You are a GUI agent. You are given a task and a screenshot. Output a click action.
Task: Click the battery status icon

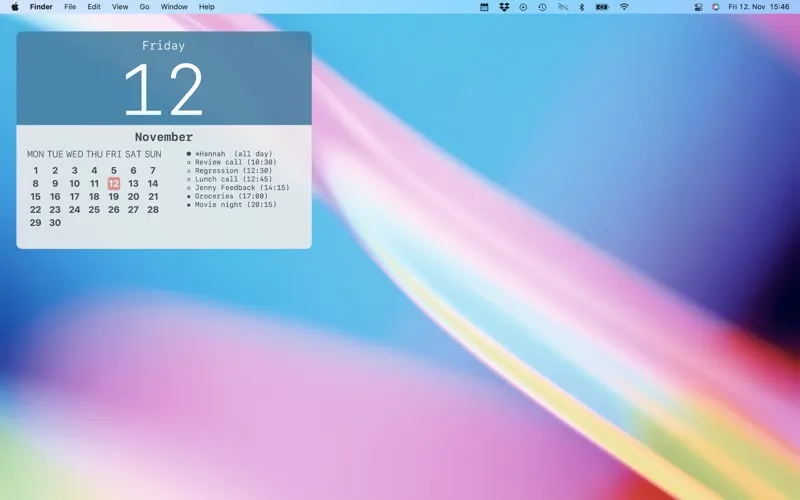click(603, 7)
